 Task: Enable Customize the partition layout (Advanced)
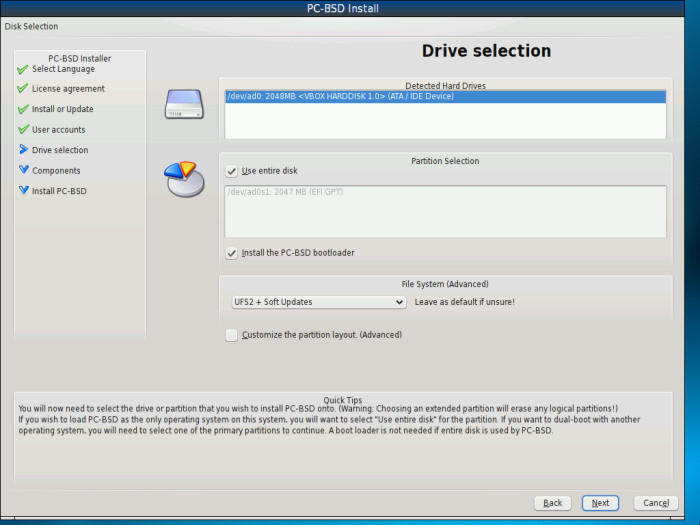tap(231, 335)
